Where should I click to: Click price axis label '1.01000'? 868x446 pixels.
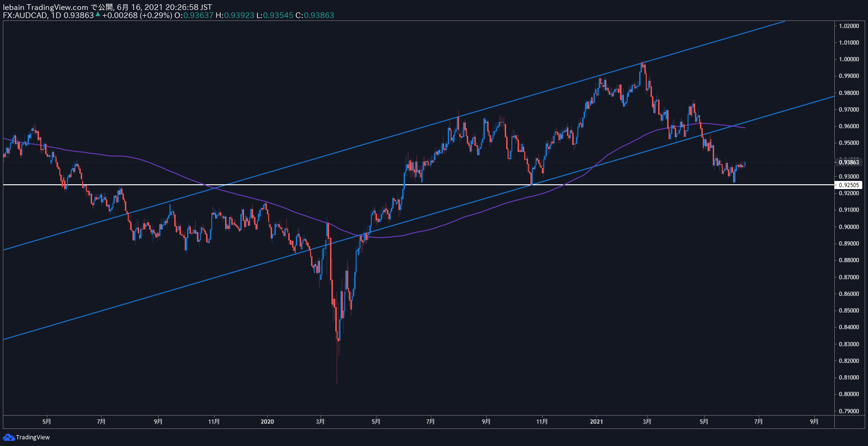(x=849, y=42)
